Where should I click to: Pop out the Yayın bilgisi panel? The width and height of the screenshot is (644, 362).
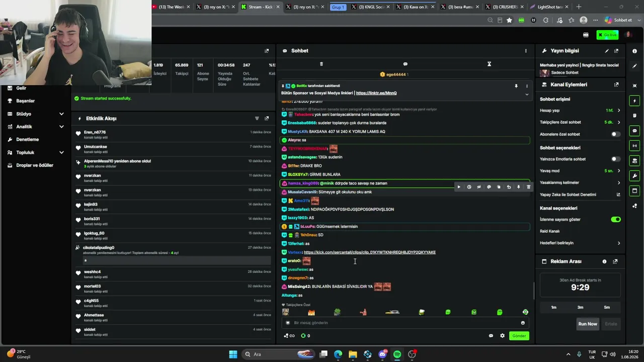point(616,51)
